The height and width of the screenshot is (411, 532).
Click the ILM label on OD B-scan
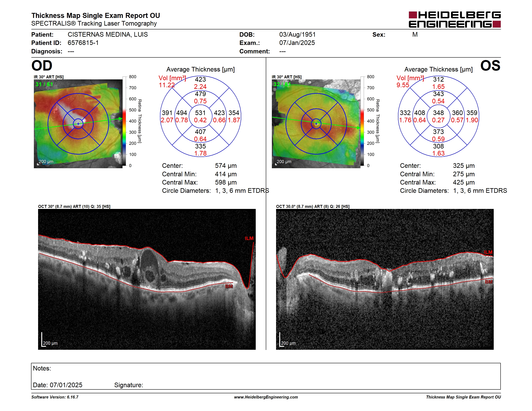click(249, 238)
